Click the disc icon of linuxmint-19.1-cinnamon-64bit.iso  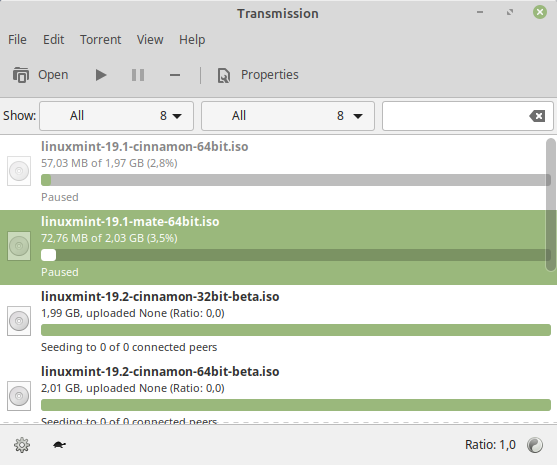[19, 171]
